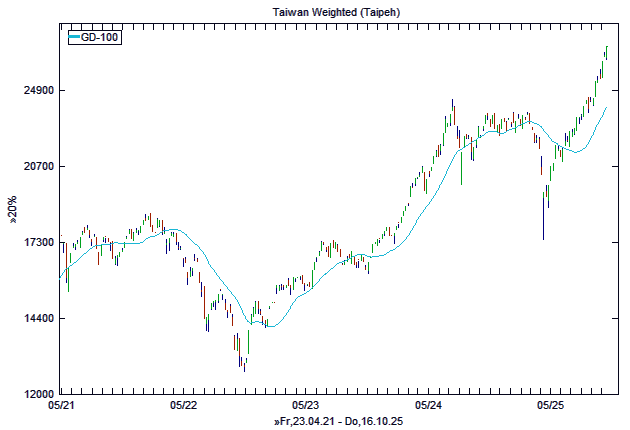Click the GD-100 legend box
This screenshot has height=430, width=630.
93,37
